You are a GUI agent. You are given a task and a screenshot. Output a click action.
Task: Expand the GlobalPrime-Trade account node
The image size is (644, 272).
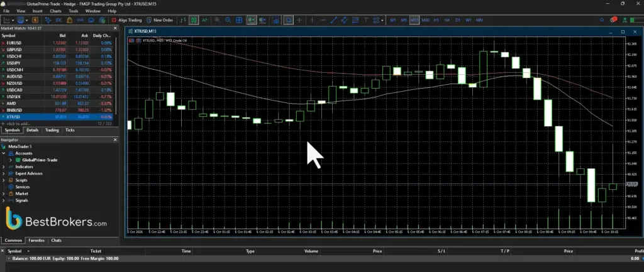(11, 160)
